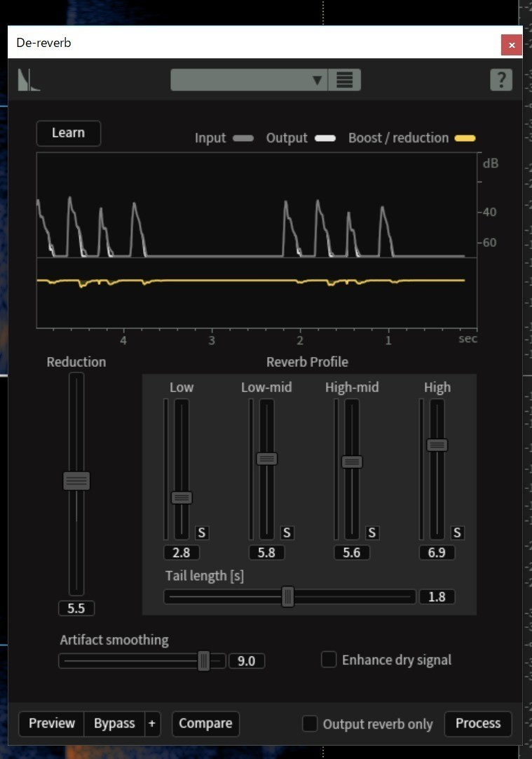Solo the Low-mid band with S

point(287,533)
